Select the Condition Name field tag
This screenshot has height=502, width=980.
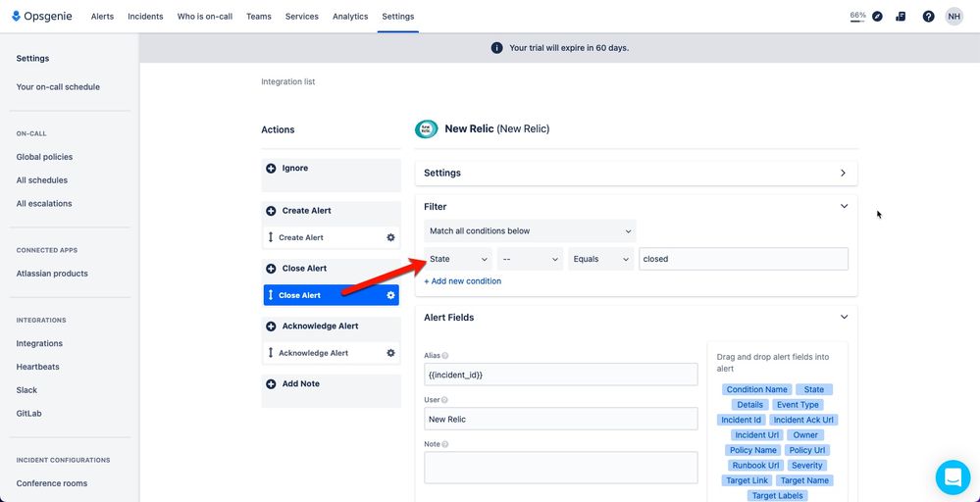click(x=756, y=389)
